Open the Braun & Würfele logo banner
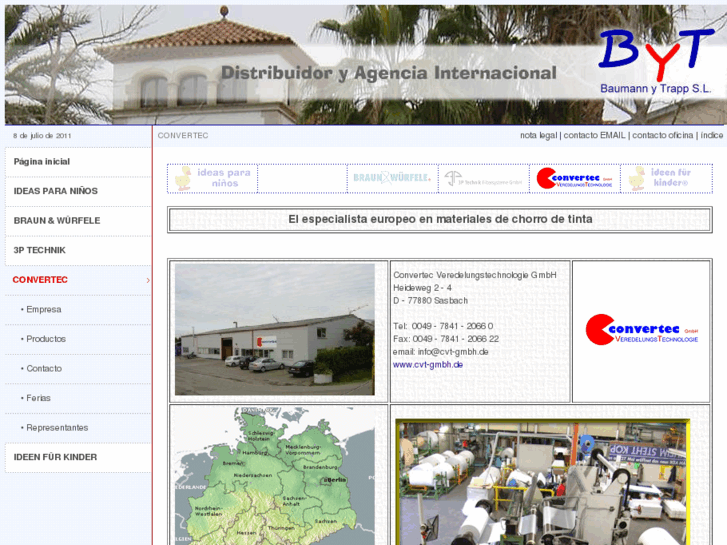 click(392, 178)
